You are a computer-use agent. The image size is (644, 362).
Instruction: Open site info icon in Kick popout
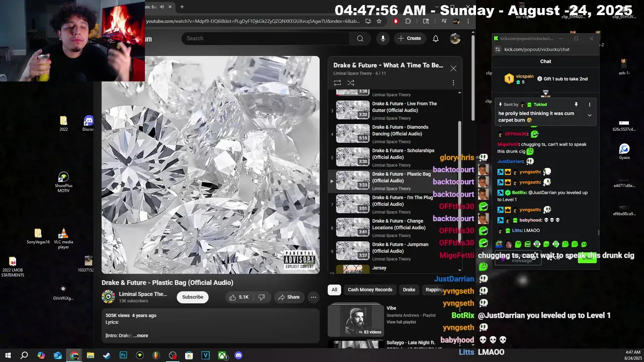click(498, 49)
